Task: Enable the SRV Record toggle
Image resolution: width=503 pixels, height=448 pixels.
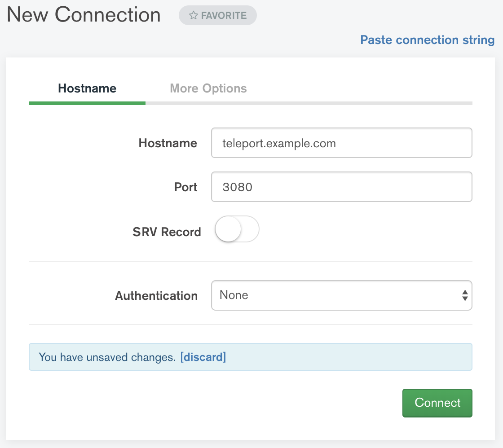Action: [237, 229]
